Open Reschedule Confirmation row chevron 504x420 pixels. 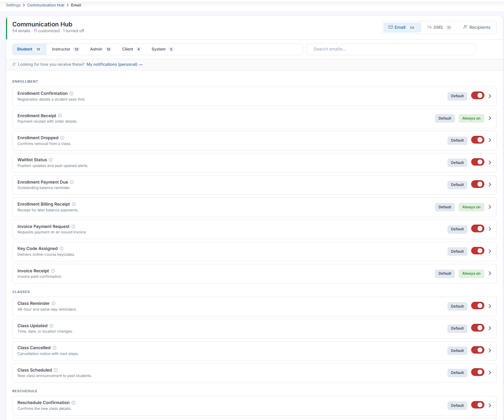coord(490,405)
